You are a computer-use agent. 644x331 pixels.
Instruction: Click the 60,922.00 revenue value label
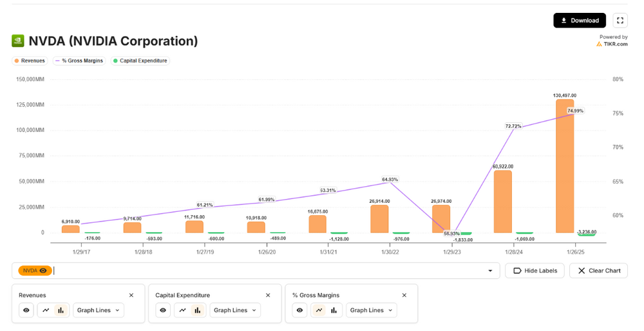click(503, 166)
